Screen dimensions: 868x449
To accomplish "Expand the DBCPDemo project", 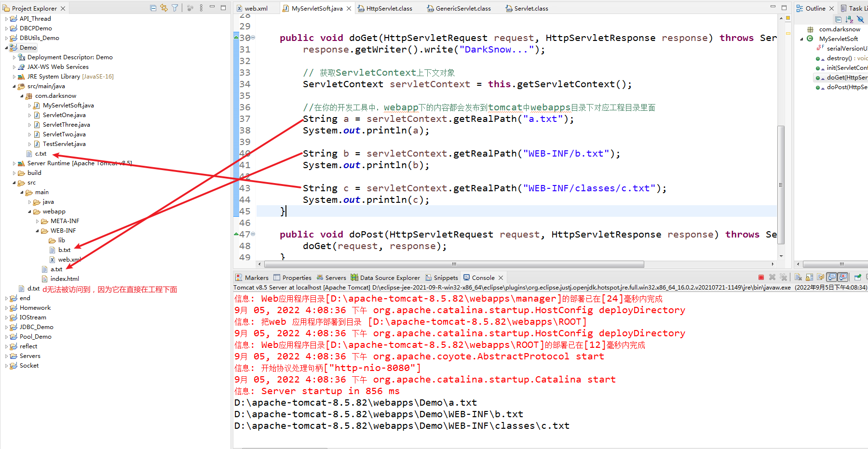I will tap(6, 28).
